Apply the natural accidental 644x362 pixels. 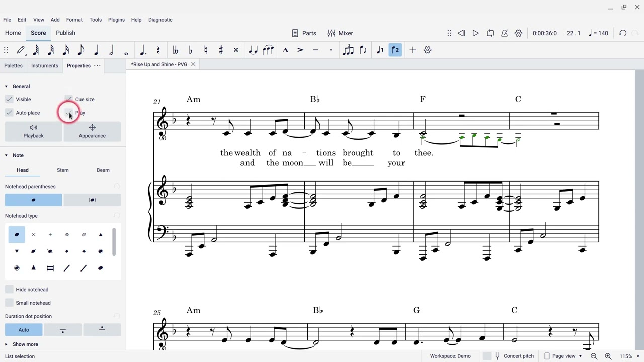[205, 50]
